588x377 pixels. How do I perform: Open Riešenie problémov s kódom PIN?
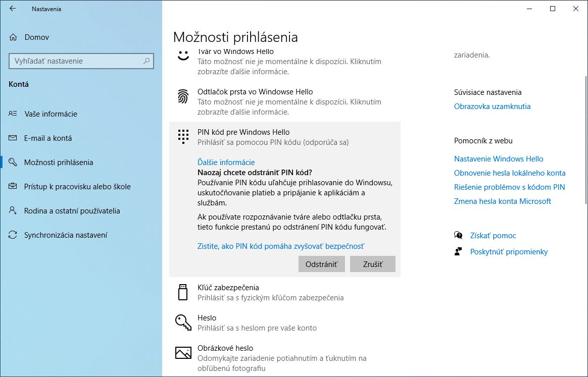pos(509,187)
